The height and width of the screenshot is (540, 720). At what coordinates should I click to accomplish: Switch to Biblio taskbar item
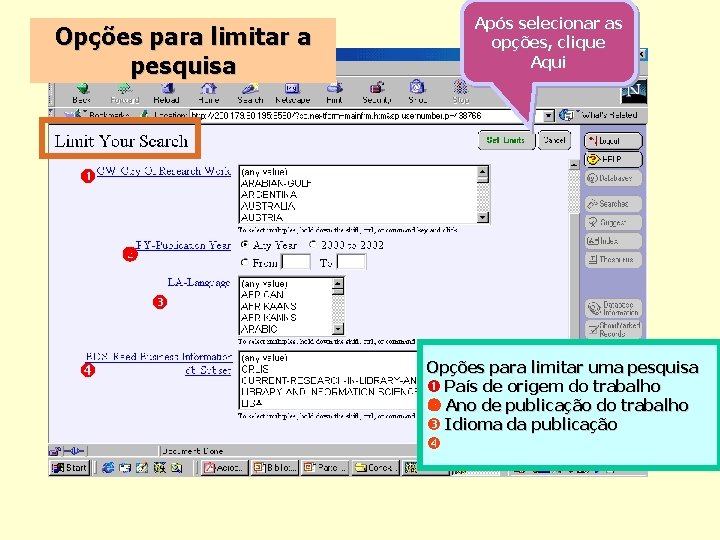[x=275, y=467]
